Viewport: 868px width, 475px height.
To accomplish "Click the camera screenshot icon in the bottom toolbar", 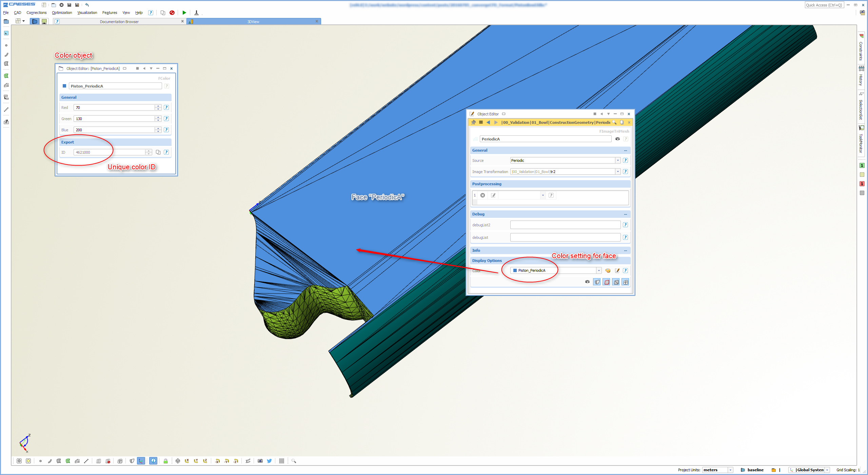I will click(260, 461).
